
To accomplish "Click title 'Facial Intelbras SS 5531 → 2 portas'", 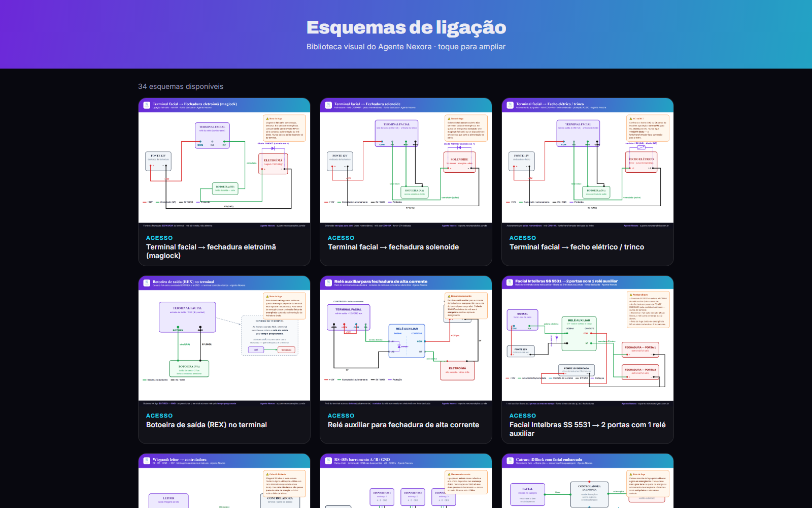I will (x=588, y=429).
